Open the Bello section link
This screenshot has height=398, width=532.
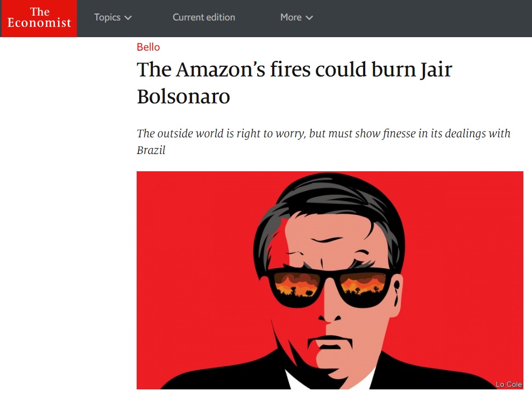(x=148, y=47)
